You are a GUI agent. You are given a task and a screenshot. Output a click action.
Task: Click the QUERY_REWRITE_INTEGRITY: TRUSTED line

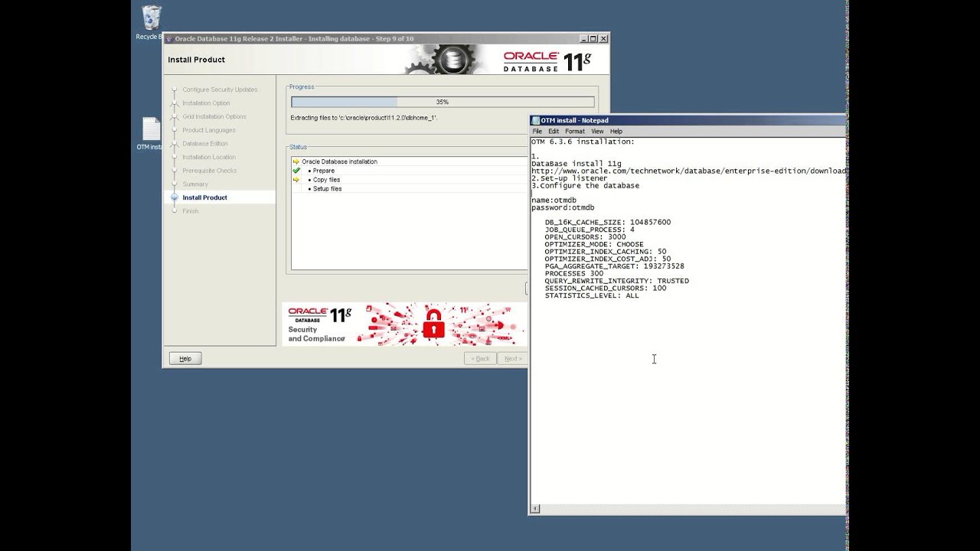click(617, 281)
